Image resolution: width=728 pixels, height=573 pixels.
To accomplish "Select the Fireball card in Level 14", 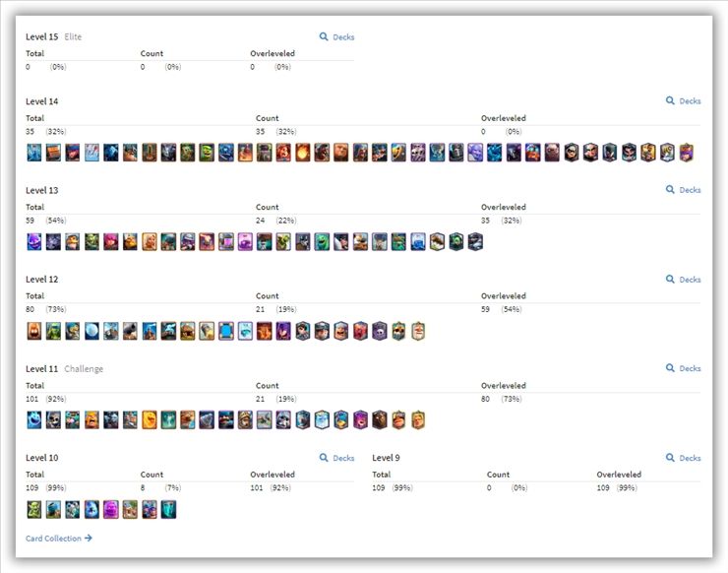I will coord(303,153).
